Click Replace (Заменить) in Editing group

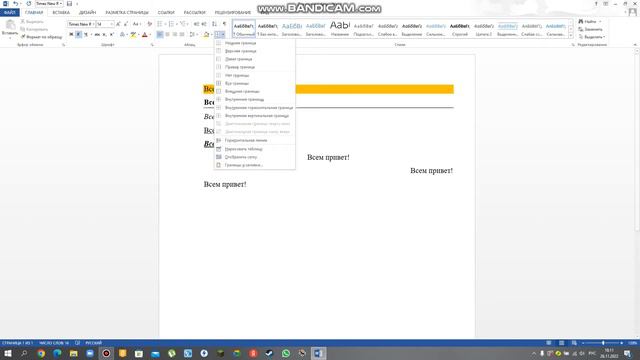click(590, 29)
